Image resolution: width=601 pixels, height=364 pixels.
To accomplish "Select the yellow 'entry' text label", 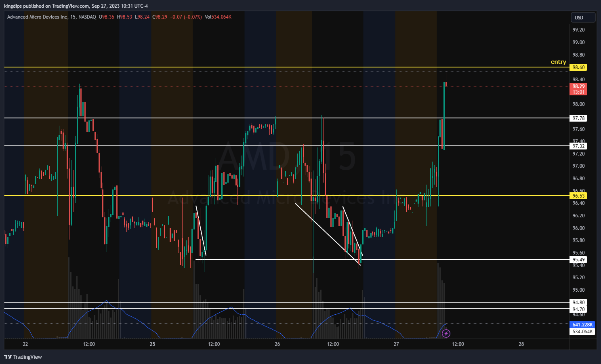I will point(558,62).
